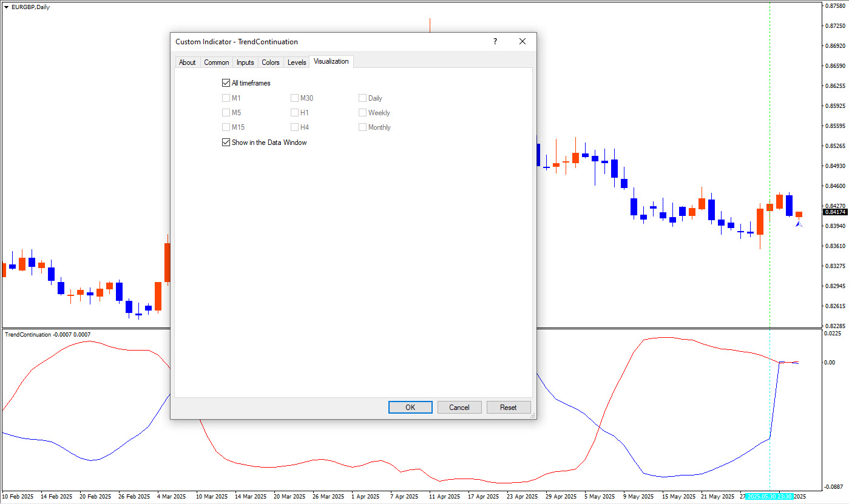Click the Cancel button
The image size is (849, 504).
pyautogui.click(x=459, y=408)
